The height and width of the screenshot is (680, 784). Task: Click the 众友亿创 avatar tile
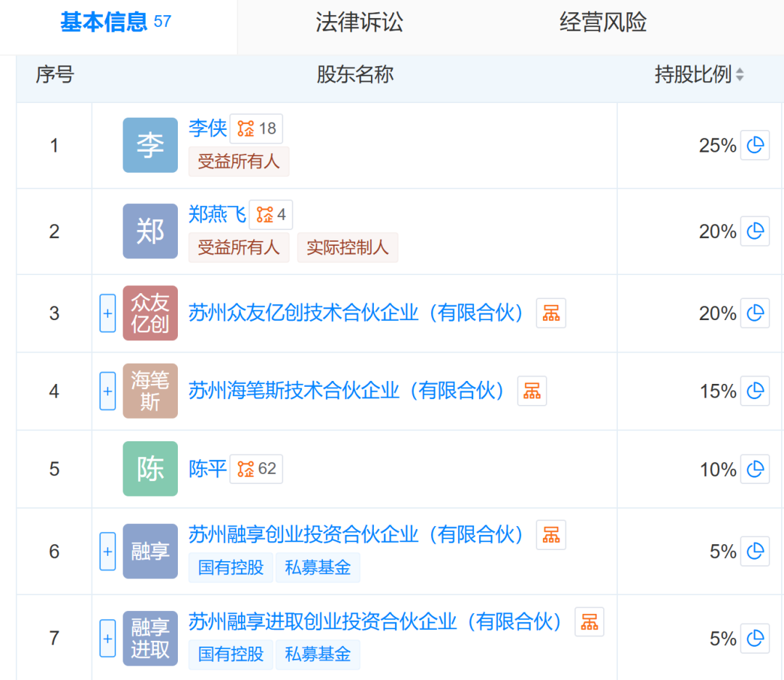pyautogui.click(x=150, y=313)
